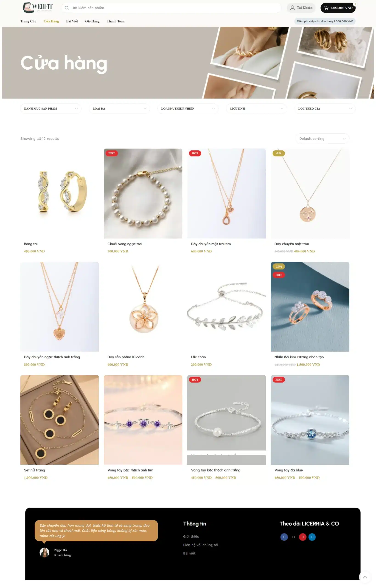This screenshot has width=376, height=588.
Task: Open the red social media icon
Action: tap(303, 537)
